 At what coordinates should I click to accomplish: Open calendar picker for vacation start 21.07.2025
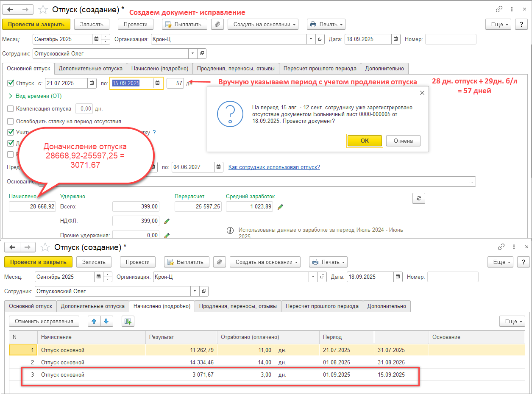pyautogui.click(x=92, y=83)
